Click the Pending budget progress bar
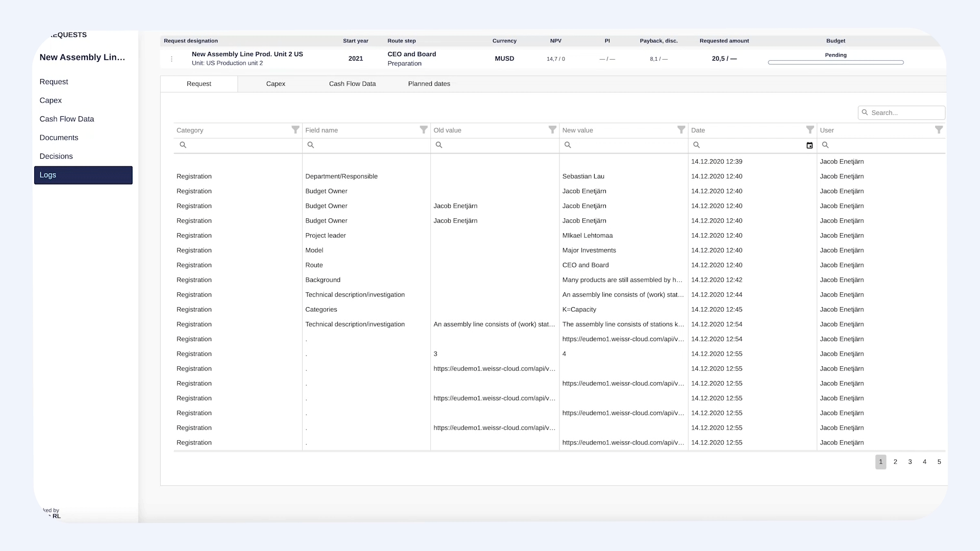The image size is (980, 551). [x=836, y=63]
